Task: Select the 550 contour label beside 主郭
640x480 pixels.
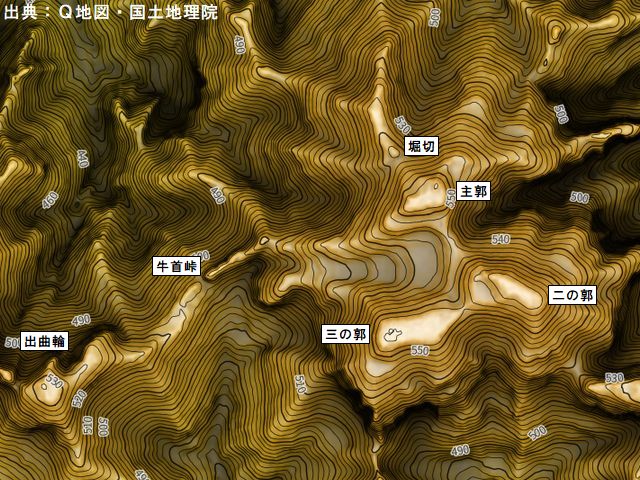Action: pyautogui.click(x=451, y=197)
